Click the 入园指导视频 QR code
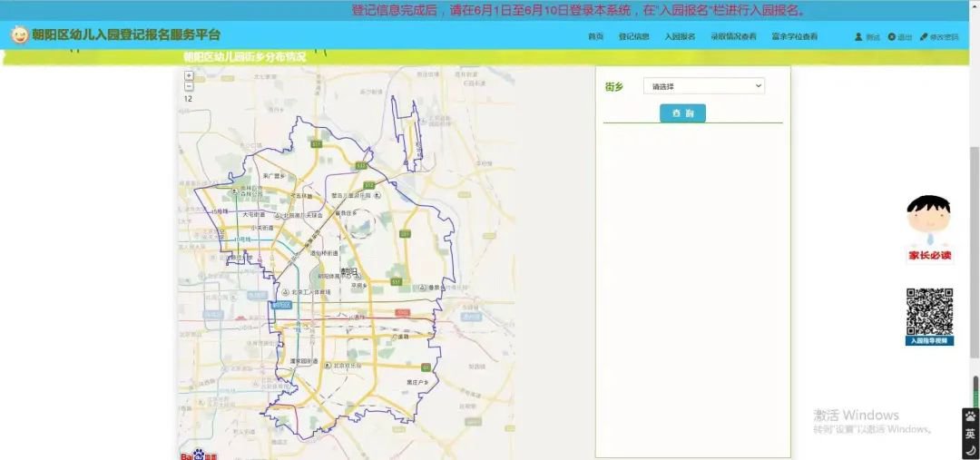980x460 pixels. pyautogui.click(x=929, y=312)
